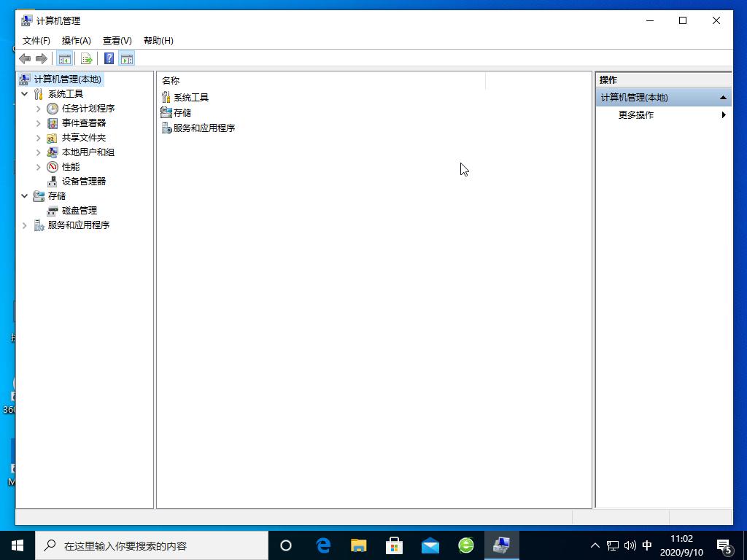747x560 pixels.
Task: Open Help using the question mark toolbar icon
Action: click(x=109, y=58)
